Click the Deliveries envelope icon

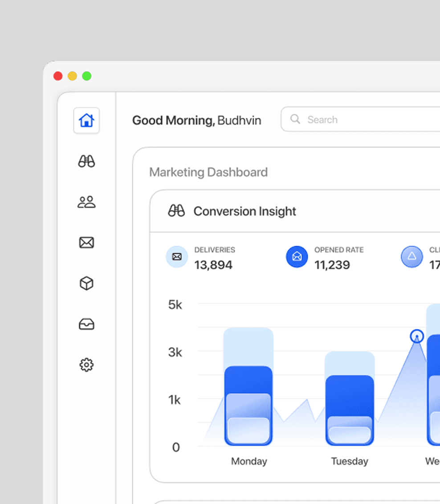click(177, 256)
